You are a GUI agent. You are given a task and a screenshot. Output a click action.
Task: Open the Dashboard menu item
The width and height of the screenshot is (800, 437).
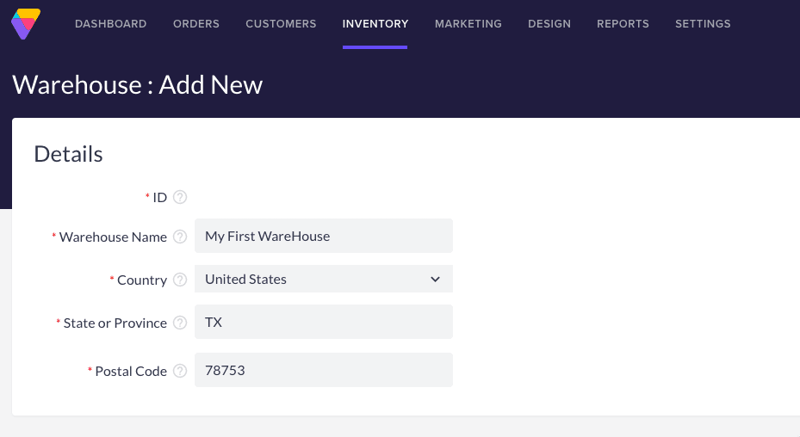pos(110,24)
